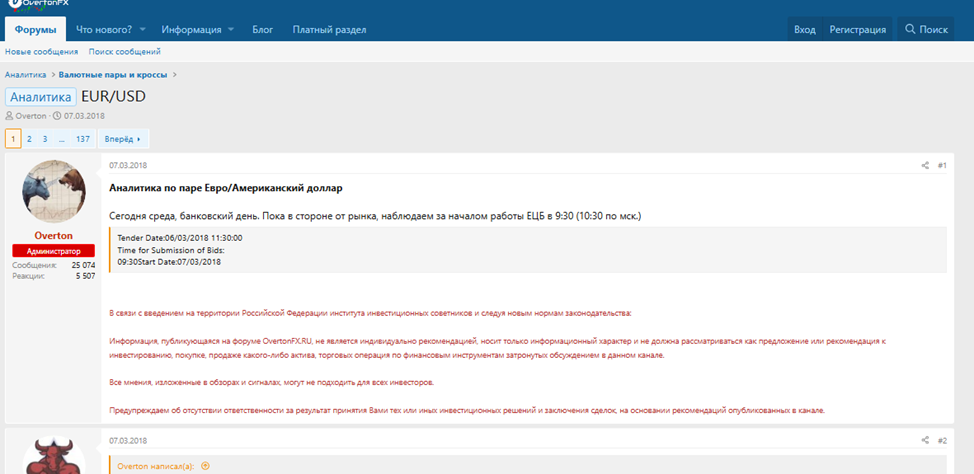Click the Вперёд next page button
Screen dimensions: 974x474
coord(123,139)
